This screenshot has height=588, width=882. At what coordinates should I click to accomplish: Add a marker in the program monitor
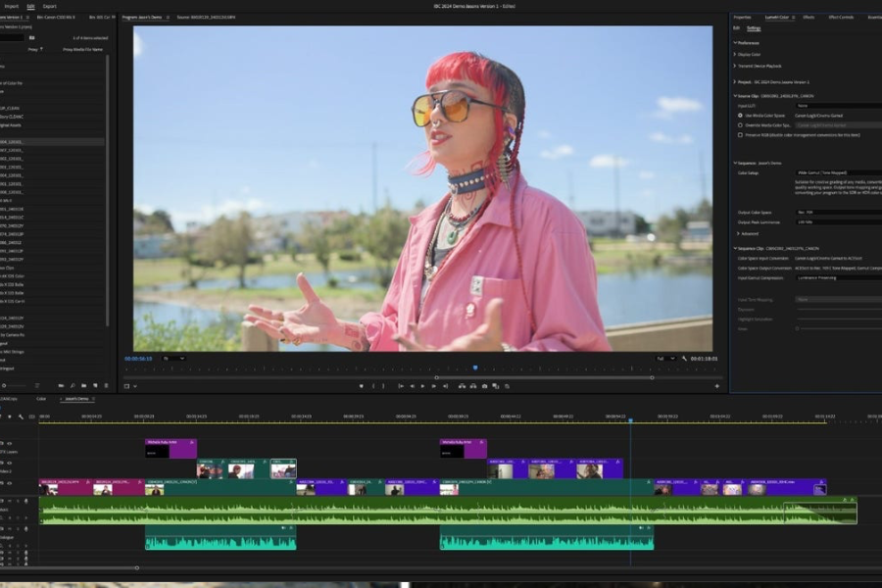tap(361, 386)
